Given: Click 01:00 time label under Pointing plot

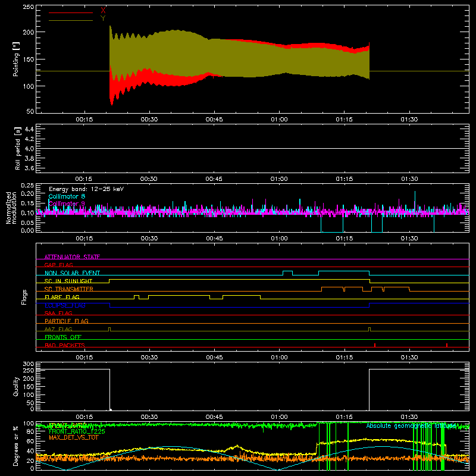Looking at the screenshot, I should (279, 120).
